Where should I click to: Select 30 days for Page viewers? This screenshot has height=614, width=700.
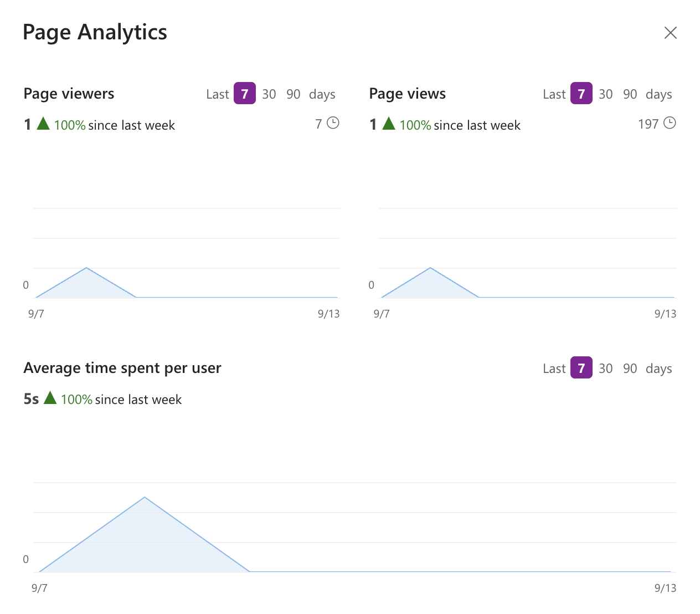point(269,94)
